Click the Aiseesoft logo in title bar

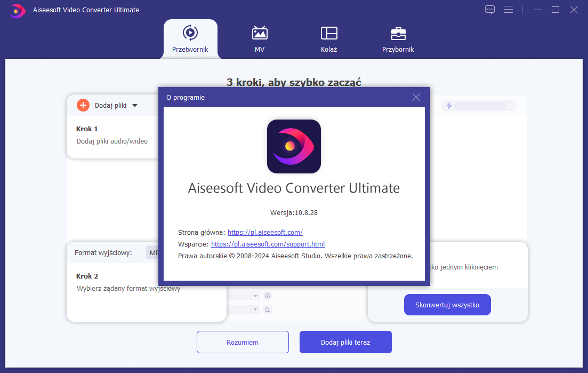point(17,11)
